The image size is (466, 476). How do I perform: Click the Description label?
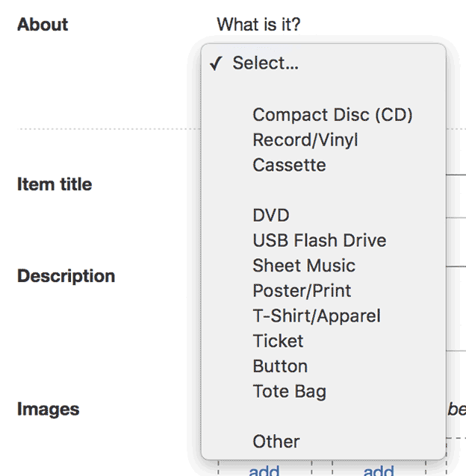(x=66, y=276)
